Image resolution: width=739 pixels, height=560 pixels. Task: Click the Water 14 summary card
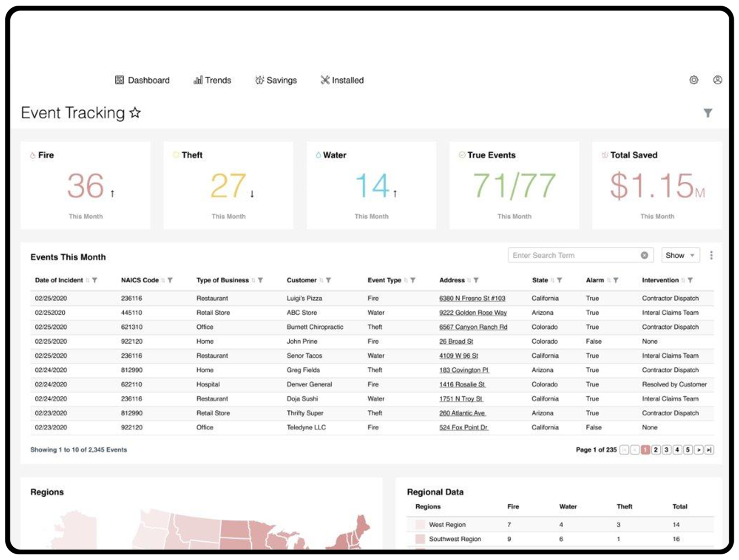(x=371, y=185)
